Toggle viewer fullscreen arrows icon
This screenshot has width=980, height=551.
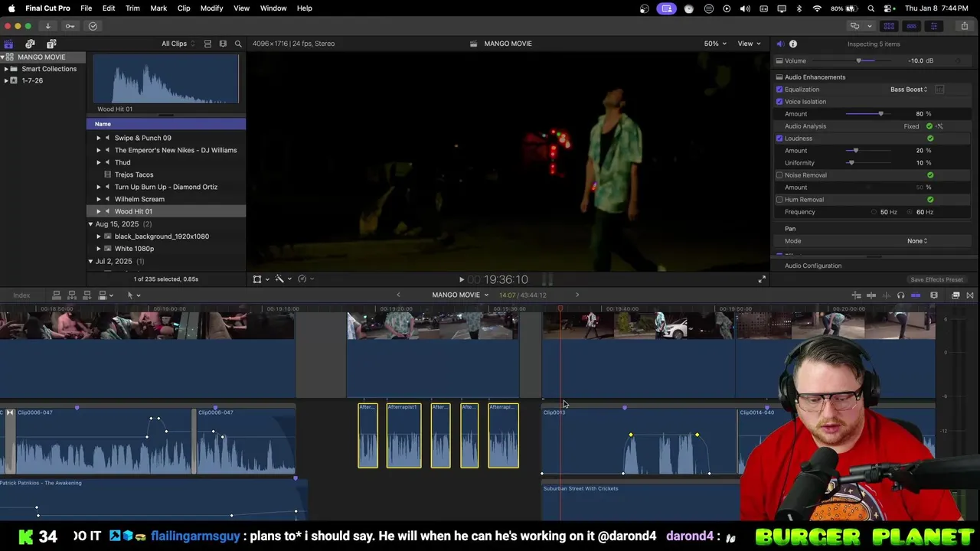(762, 279)
